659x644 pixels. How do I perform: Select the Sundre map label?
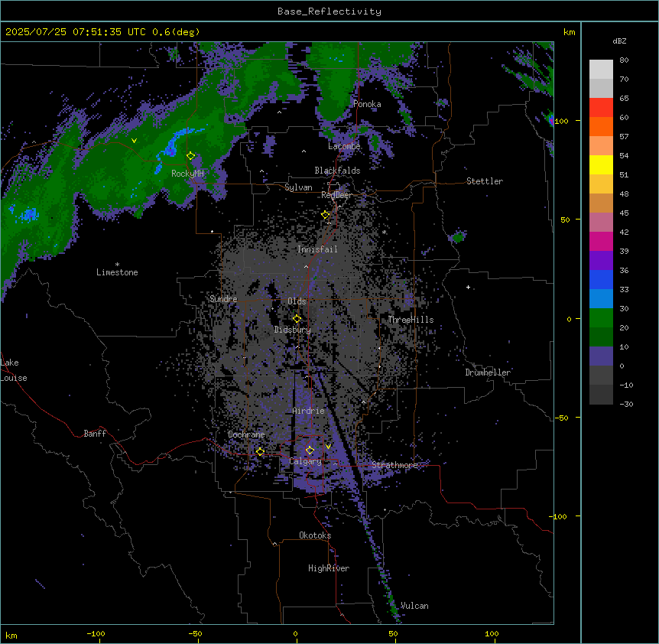coord(223,299)
